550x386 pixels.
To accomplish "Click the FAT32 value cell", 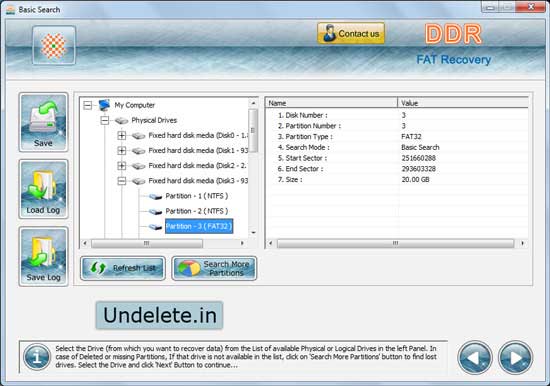I will (x=411, y=137).
